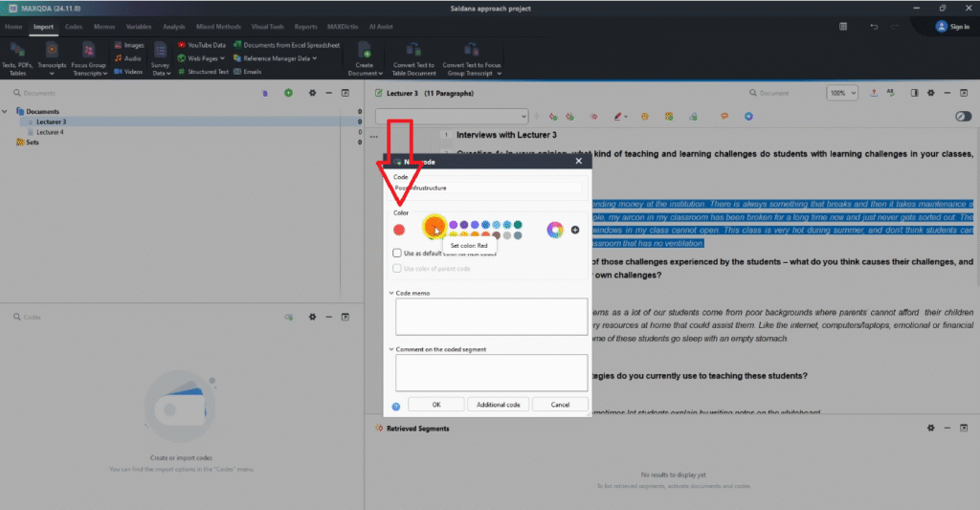
Task: Open the custom color wheel picker
Action: pos(554,230)
